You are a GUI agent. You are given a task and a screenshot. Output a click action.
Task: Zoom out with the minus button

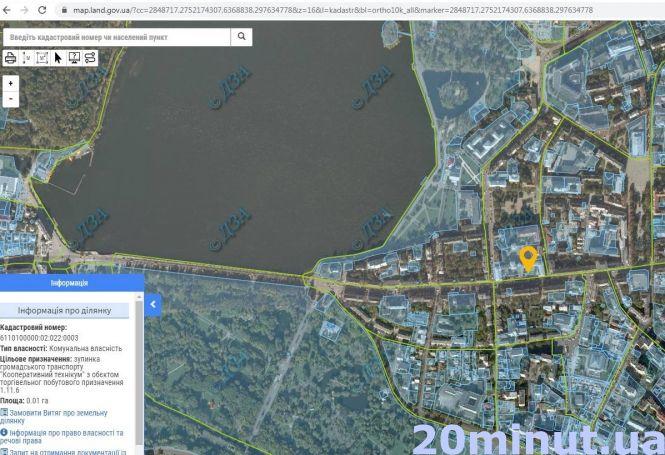10,99
